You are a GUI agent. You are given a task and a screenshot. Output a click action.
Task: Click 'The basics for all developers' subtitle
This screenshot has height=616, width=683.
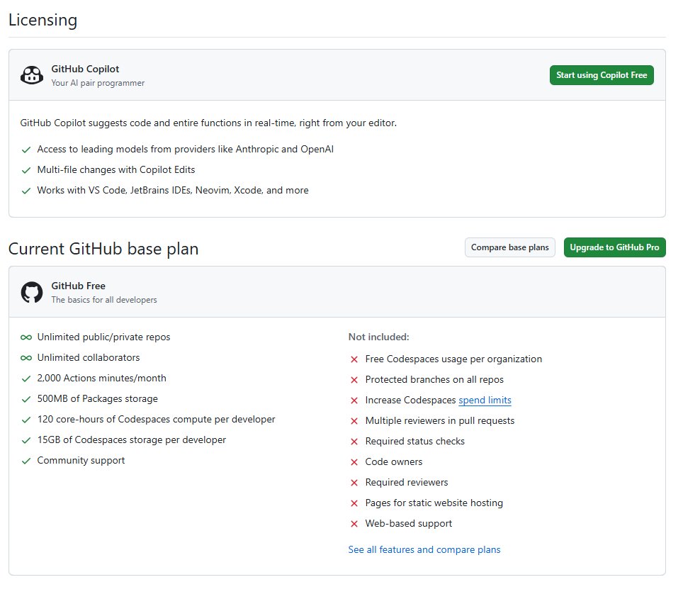coord(104,300)
